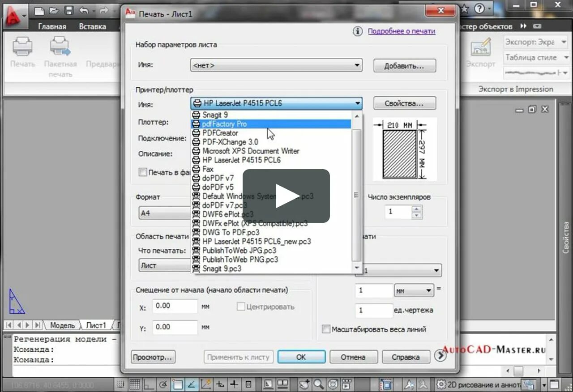Click the Help question mark icon in title bar
Screen dimensions: 573x392
[x=479, y=9]
